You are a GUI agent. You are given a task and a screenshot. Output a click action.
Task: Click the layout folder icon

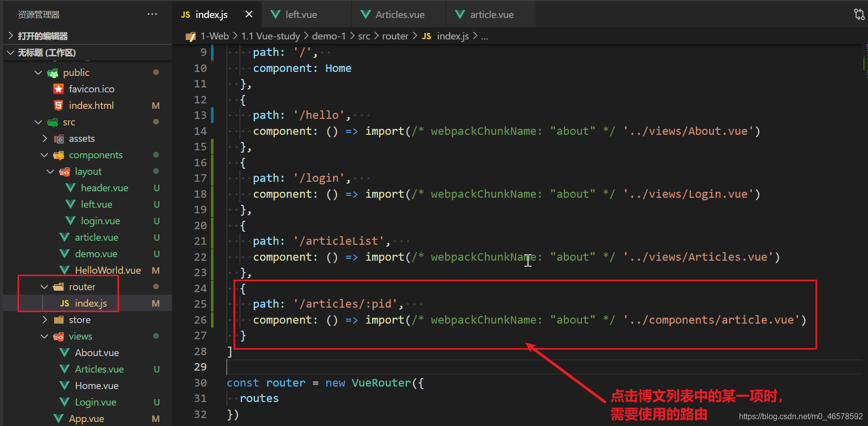point(64,172)
